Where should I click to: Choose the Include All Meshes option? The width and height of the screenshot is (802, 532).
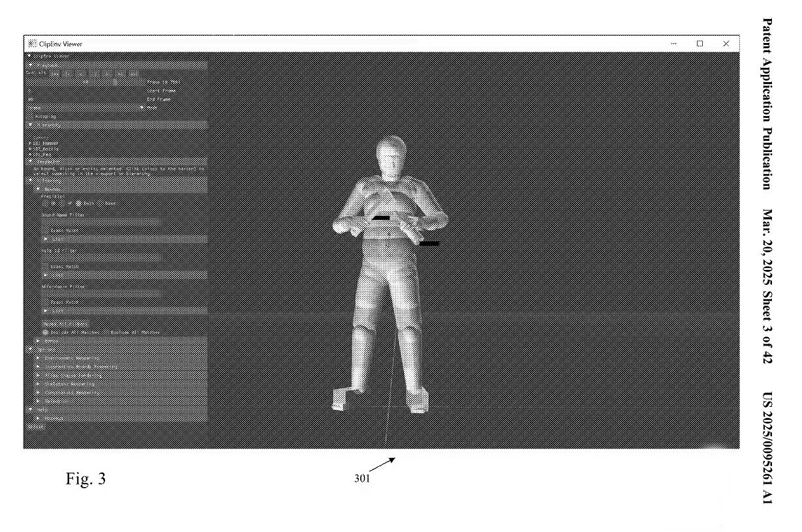[x=46, y=332]
